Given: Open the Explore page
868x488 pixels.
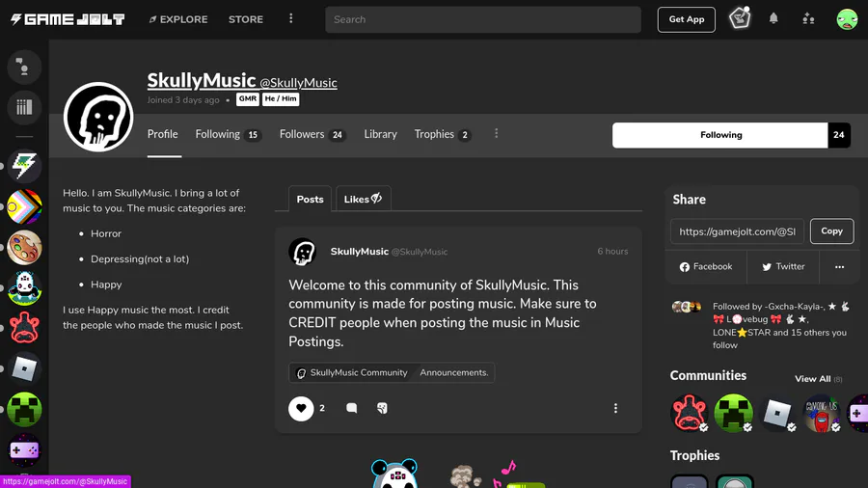Looking at the screenshot, I should coord(178,19).
